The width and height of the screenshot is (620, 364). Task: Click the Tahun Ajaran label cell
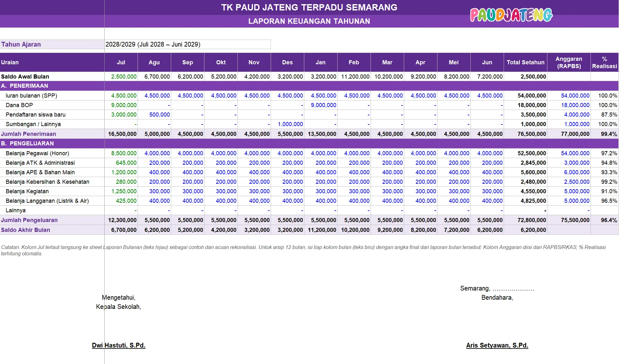(x=52, y=44)
